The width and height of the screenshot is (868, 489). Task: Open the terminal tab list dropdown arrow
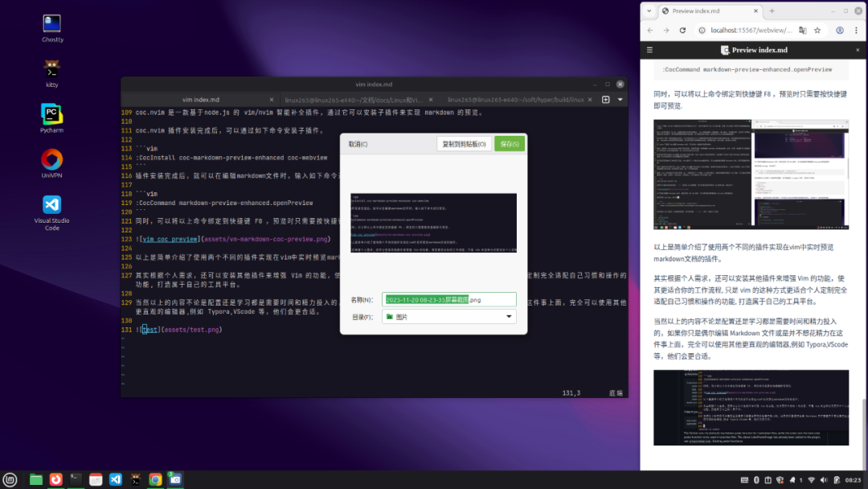(x=620, y=100)
